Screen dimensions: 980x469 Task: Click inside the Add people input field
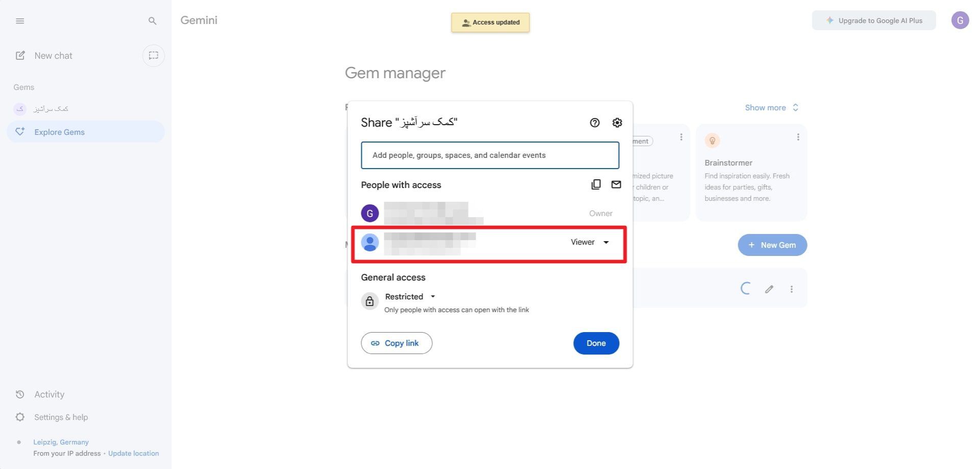[x=489, y=155]
